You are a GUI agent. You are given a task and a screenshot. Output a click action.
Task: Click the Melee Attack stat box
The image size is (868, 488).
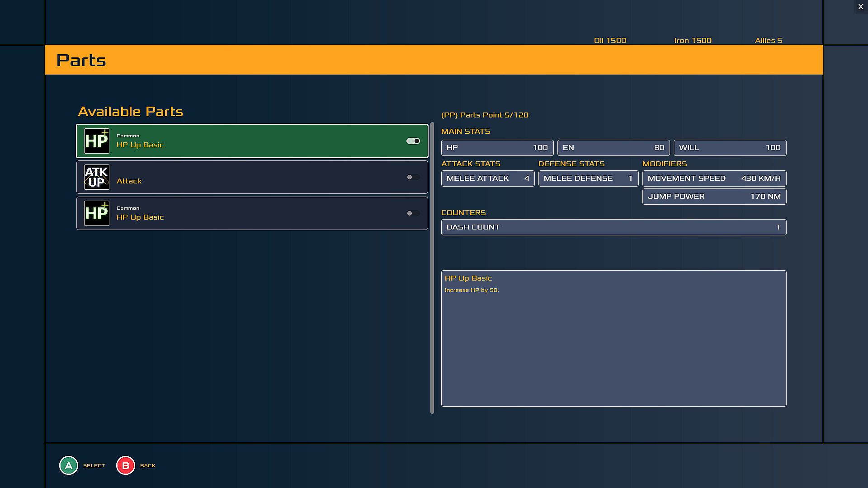tap(487, 178)
